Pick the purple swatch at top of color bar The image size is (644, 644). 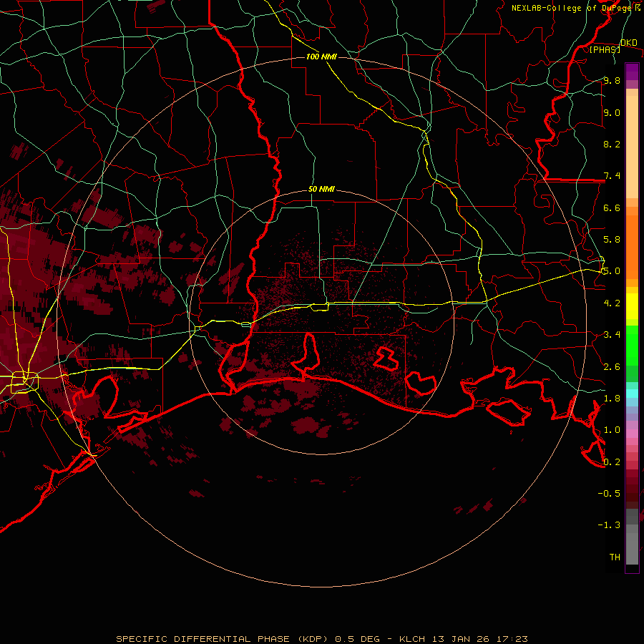tap(632, 72)
